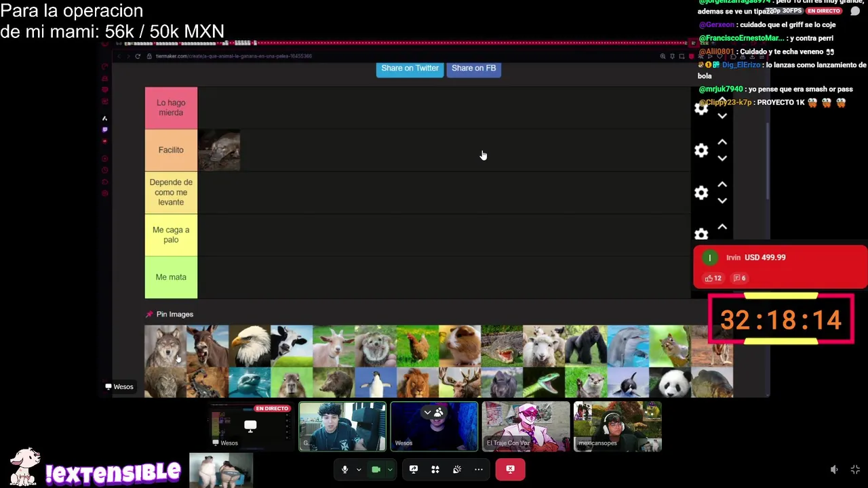Exit fullscreen using corner arrows icon
Viewport: 868px width, 488px height.
click(x=855, y=470)
